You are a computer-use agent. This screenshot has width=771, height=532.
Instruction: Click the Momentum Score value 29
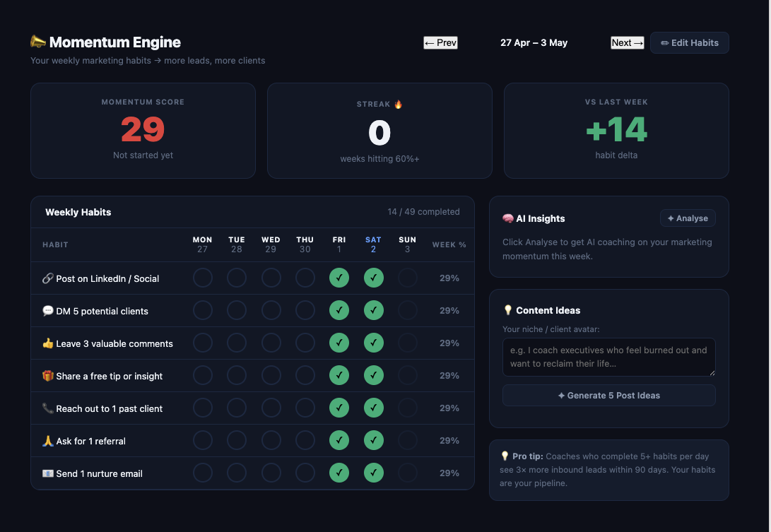coord(143,129)
